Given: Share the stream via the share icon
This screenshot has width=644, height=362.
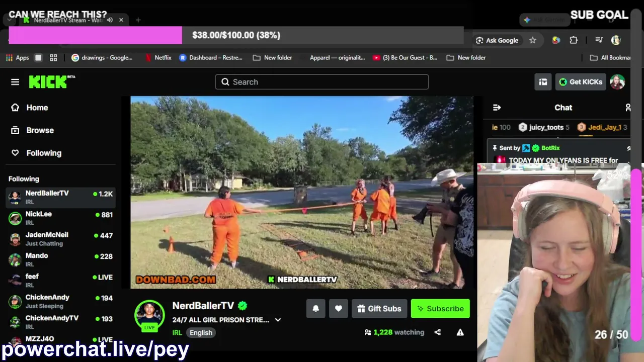Looking at the screenshot, I should (438, 332).
